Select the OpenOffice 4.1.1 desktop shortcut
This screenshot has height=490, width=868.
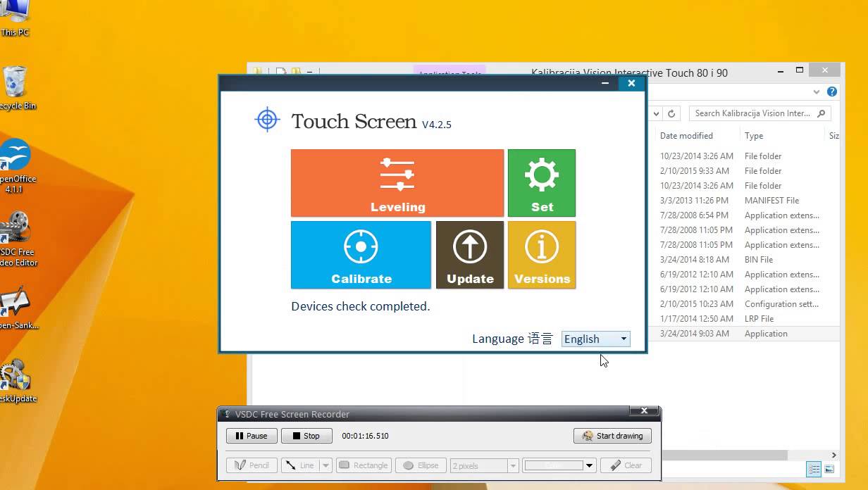(15, 166)
